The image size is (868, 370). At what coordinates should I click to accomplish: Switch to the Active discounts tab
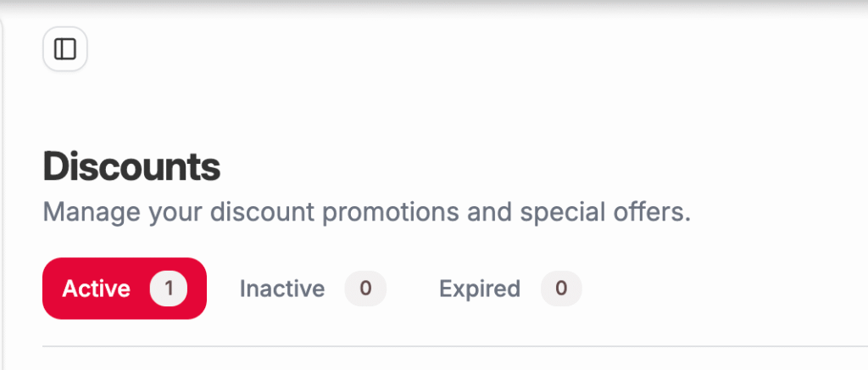pos(124,289)
